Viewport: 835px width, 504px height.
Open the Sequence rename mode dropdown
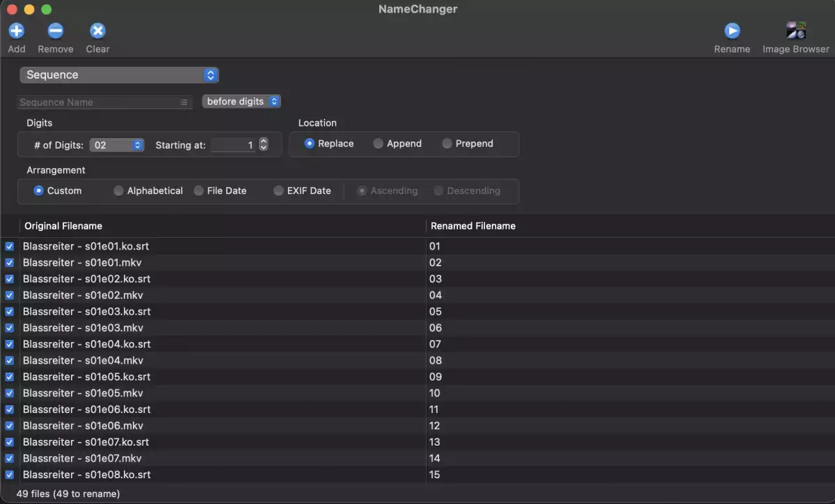click(119, 75)
